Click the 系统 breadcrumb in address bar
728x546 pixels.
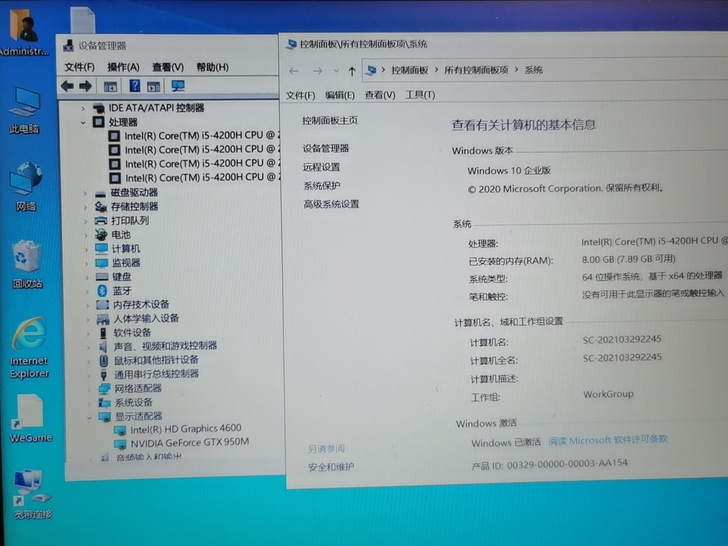533,70
